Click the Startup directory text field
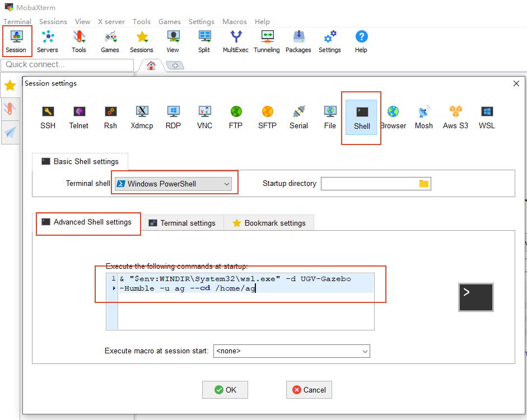The height and width of the screenshot is (420, 527). [x=376, y=184]
